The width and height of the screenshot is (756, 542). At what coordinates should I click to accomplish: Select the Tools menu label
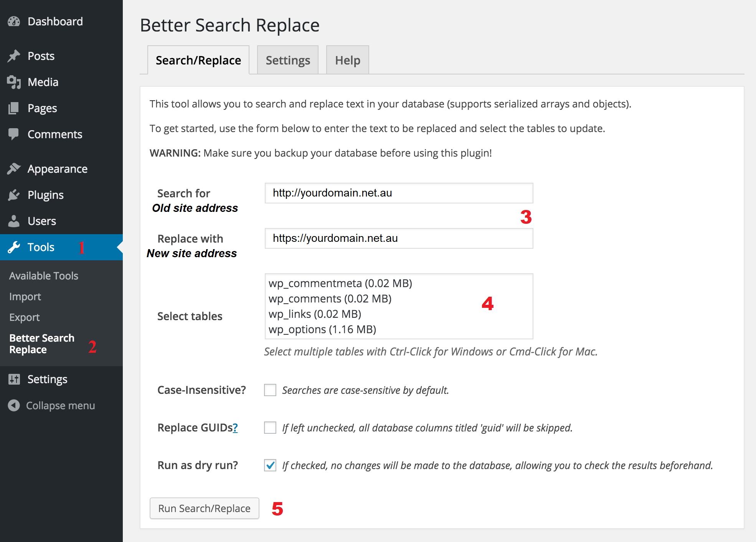point(41,247)
